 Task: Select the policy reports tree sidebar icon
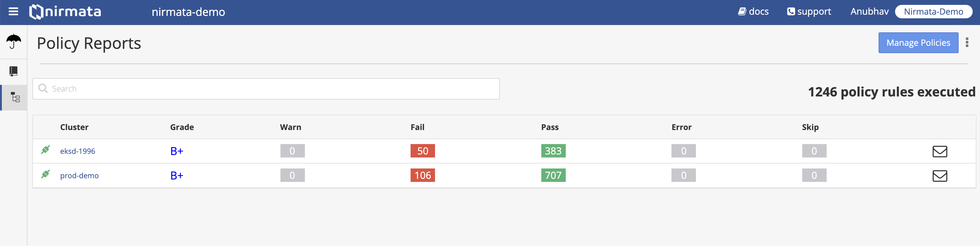(x=15, y=97)
